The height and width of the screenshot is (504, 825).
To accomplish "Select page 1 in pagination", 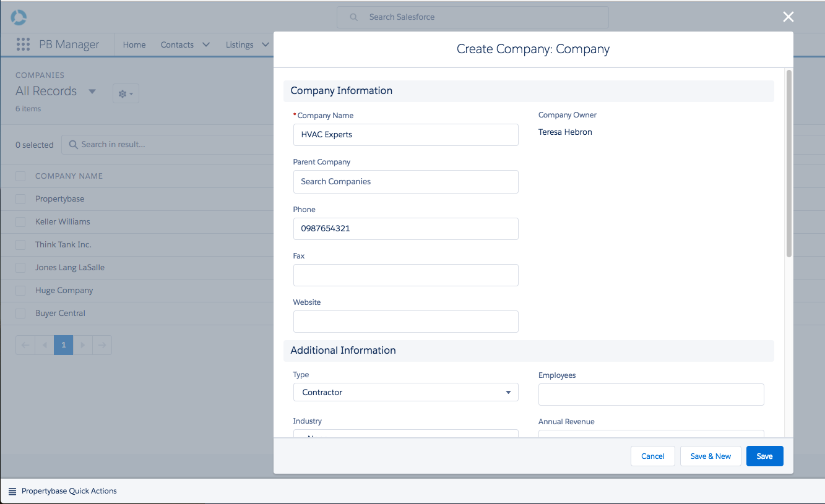I will tap(64, 345).
